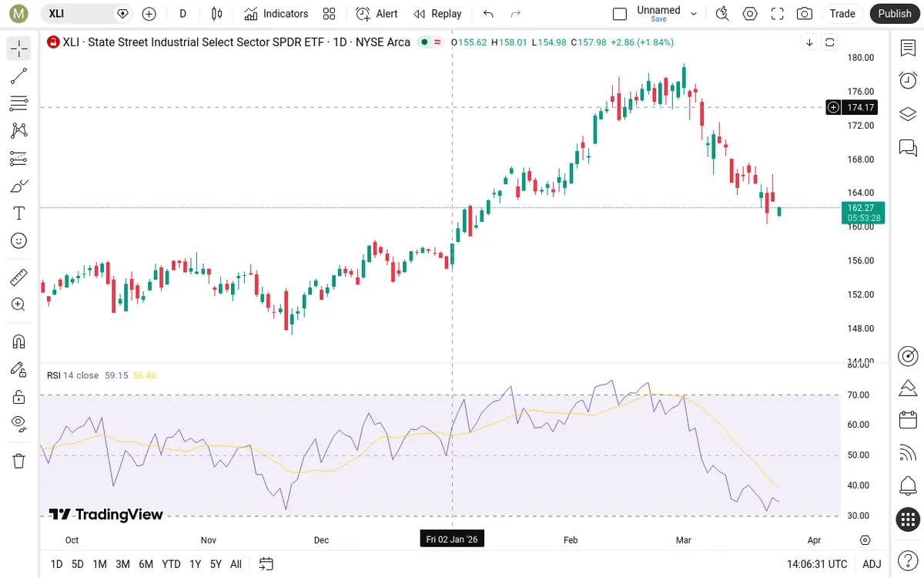
Task: Open the calendar panel in right sidebar
Action: (x=908, y=420)
